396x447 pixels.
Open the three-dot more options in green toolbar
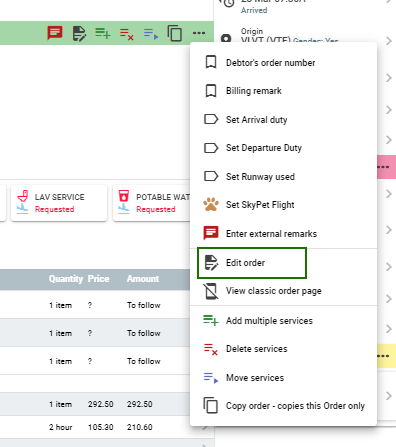(x=199, y=33)
